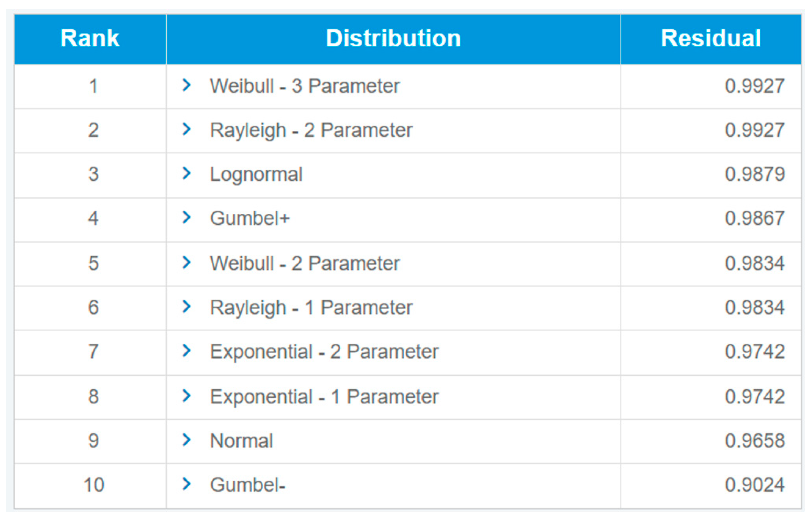Expand the Weibull - 3 Parameter row

[186, 85]
